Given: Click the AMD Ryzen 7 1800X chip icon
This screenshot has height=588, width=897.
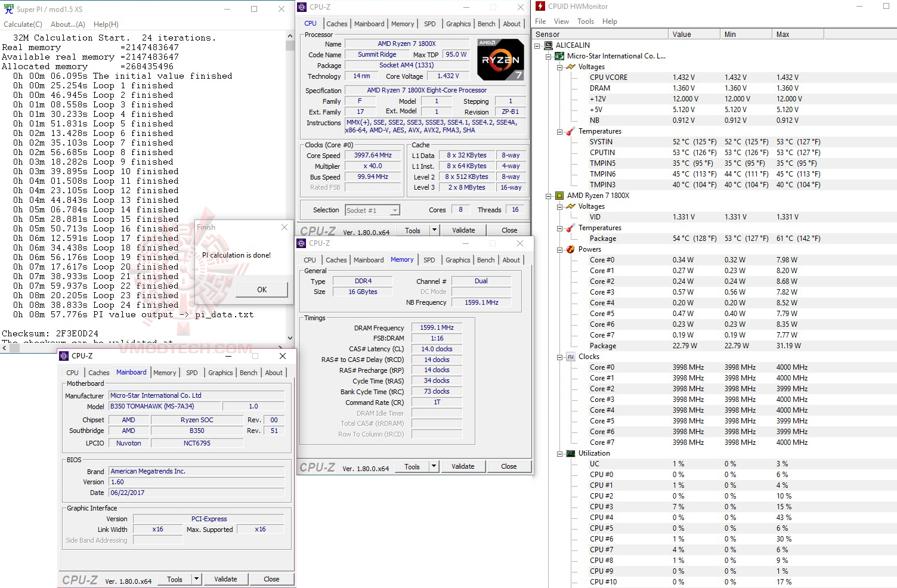Looking at the screenshot, I should 559,196.
